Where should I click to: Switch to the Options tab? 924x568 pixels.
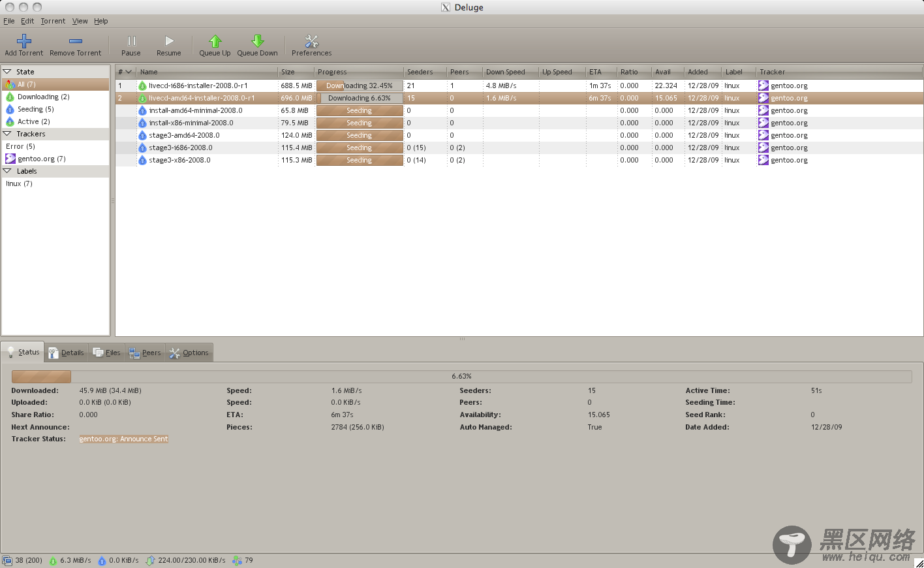tap(189, 353)
